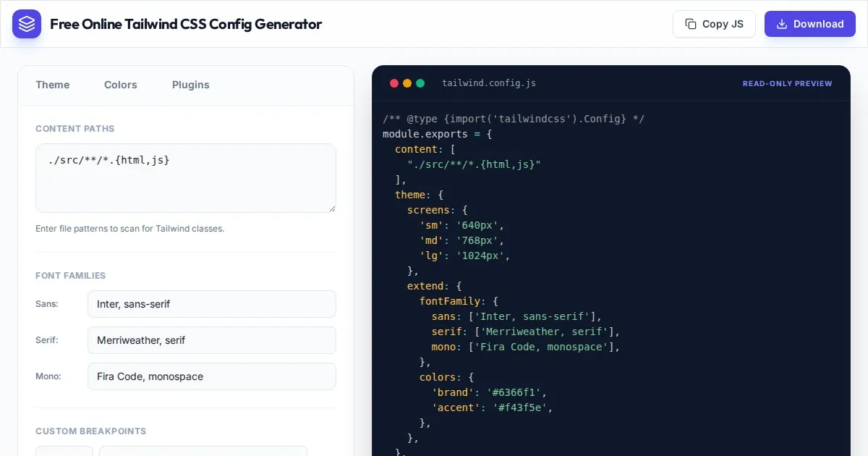The height and width of the screenshot is (456, 868).
Task: Click the tailwind.config.js filename label
Action: 489,83
